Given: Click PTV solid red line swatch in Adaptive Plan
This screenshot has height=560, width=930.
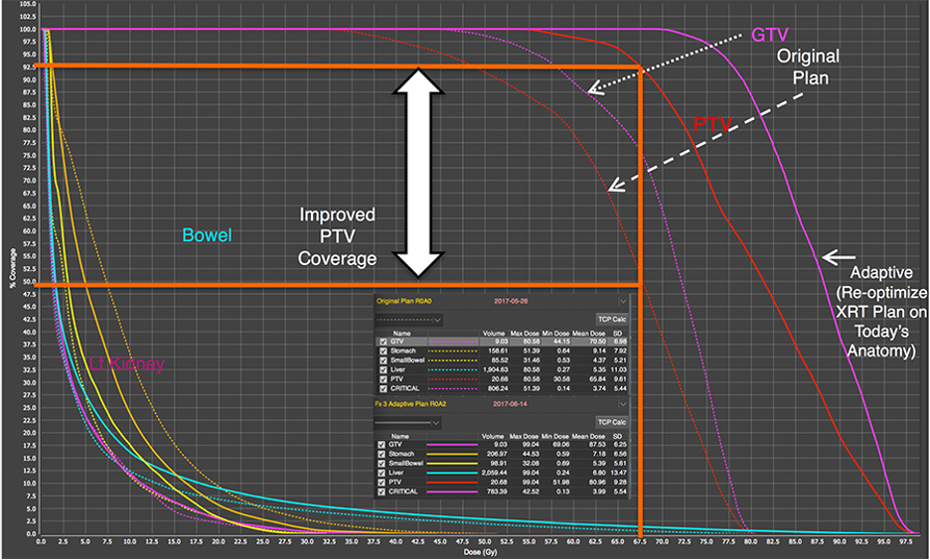Looking at the screenshot, I should coord(452,483).
